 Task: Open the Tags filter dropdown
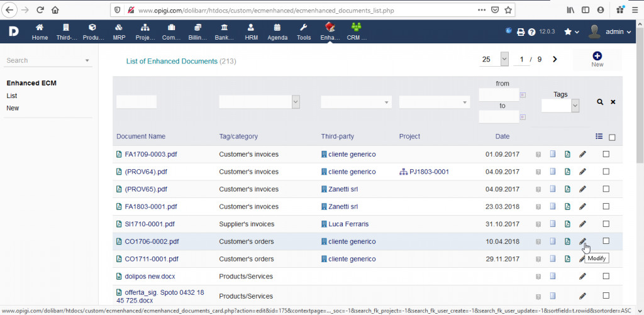560,106
